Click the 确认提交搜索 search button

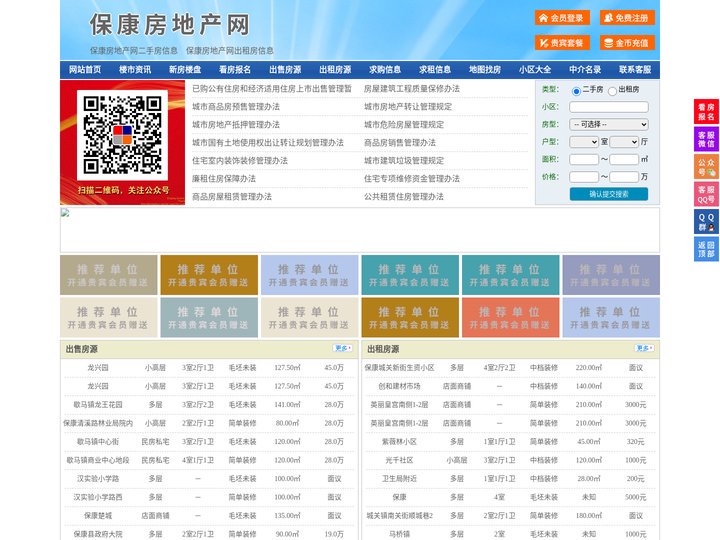609,194
